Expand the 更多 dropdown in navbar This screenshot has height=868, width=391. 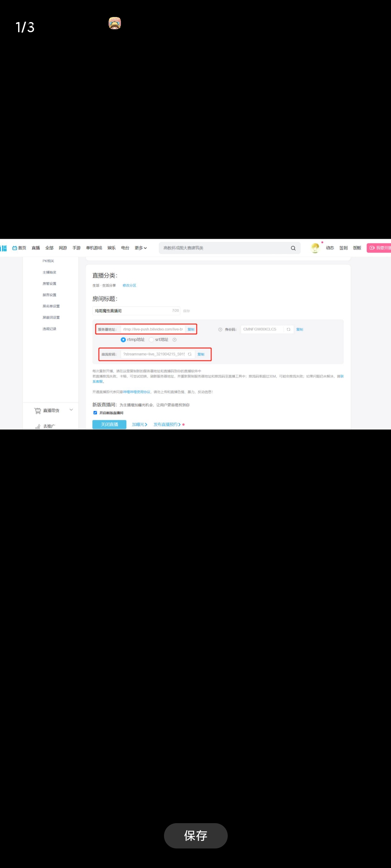(141, 248)
